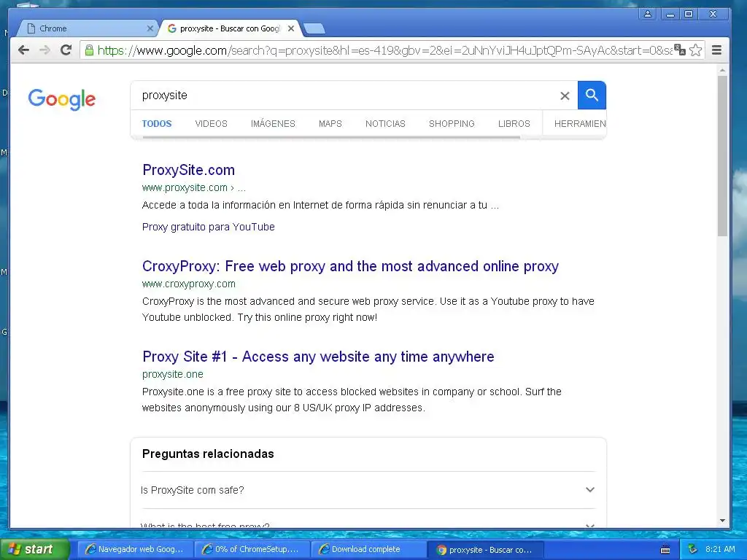Expand 'Is ProxySite com safe?' question
This screenshot has width=747, height=560.
368,490
